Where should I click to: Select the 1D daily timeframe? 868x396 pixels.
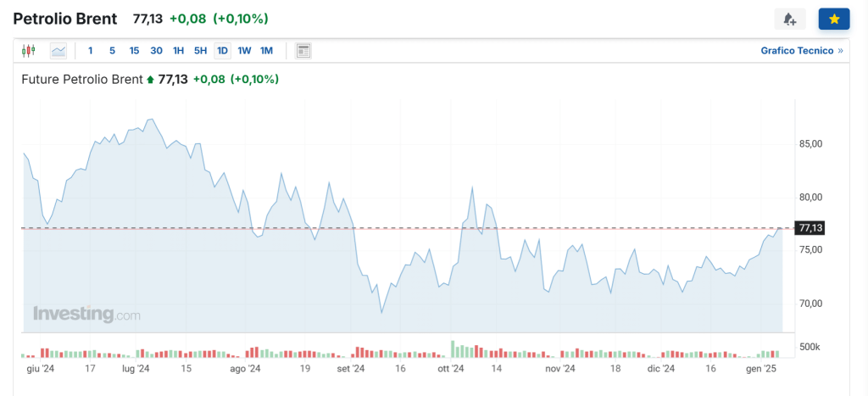pos(222,51)
